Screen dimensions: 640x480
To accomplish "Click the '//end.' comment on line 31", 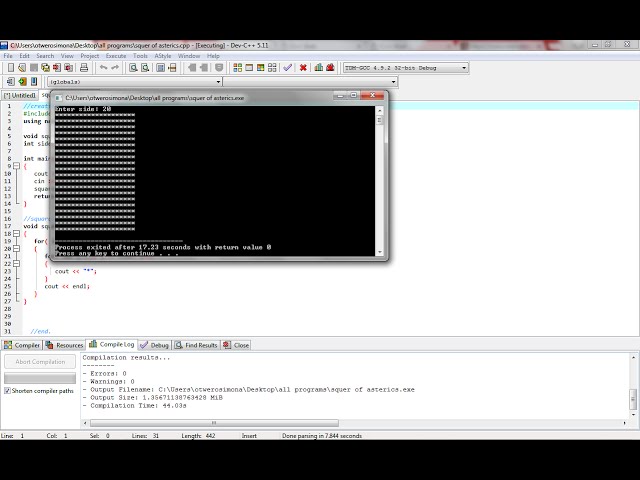I will [x=40, y=331].
